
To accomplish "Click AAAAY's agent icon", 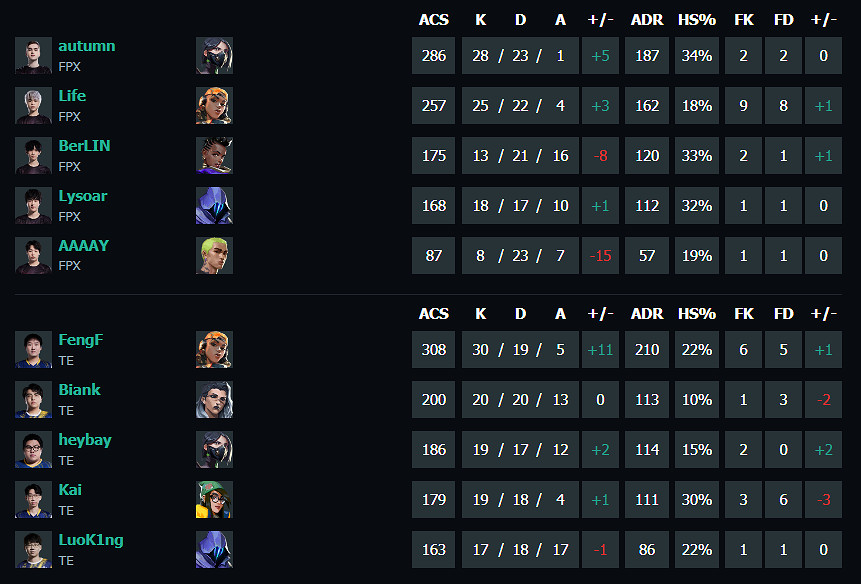I will (x=214, y=256).
